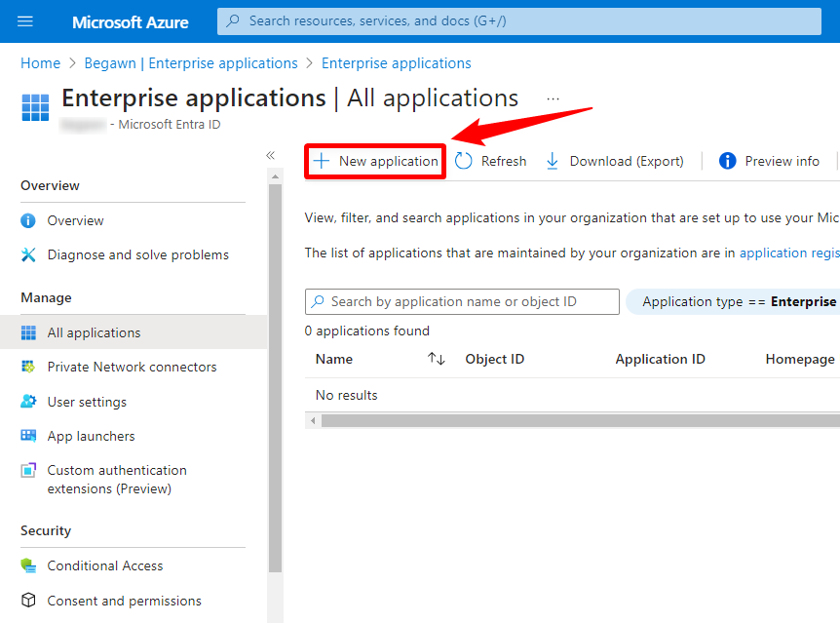Click the New application button
The image size is (840, 623).
375,161
